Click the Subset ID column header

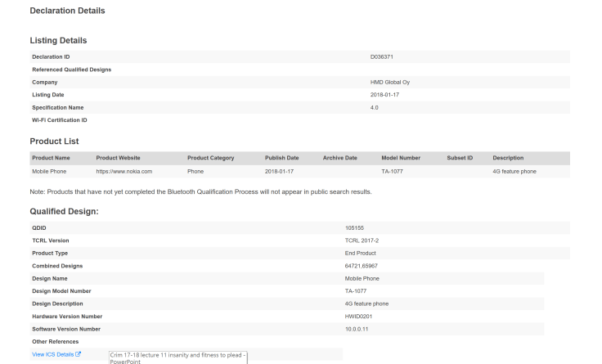(460, 158)
